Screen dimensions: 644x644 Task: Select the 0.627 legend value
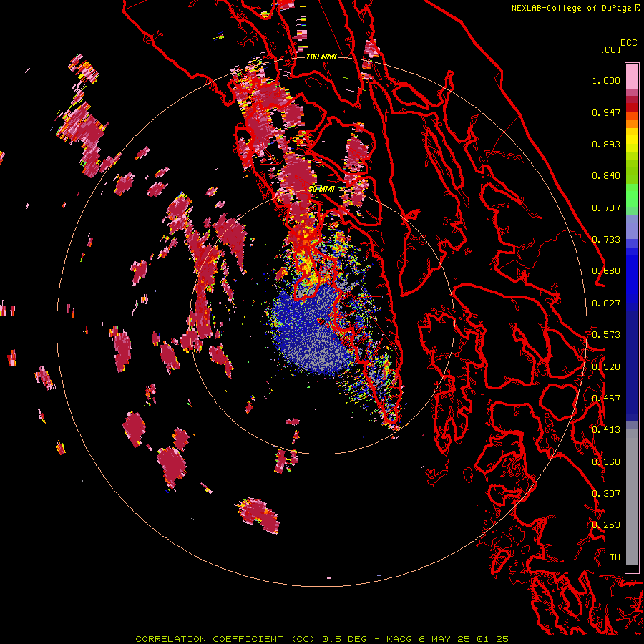point(606,303)
